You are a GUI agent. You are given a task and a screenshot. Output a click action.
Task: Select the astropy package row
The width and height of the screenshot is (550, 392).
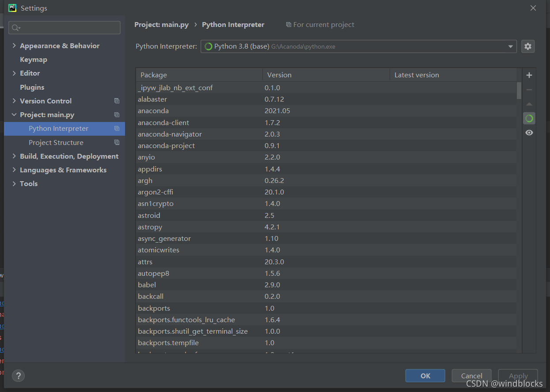click(x=326, y=227)
